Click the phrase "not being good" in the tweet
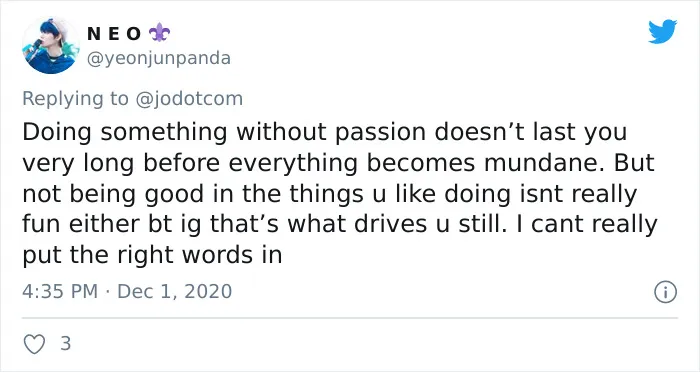The height and width of the screenshot is (372, 700). click(113, 194)
